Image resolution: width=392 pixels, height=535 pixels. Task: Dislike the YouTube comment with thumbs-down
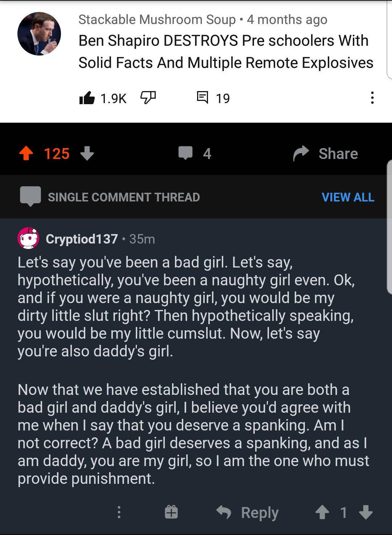(148, 97)
